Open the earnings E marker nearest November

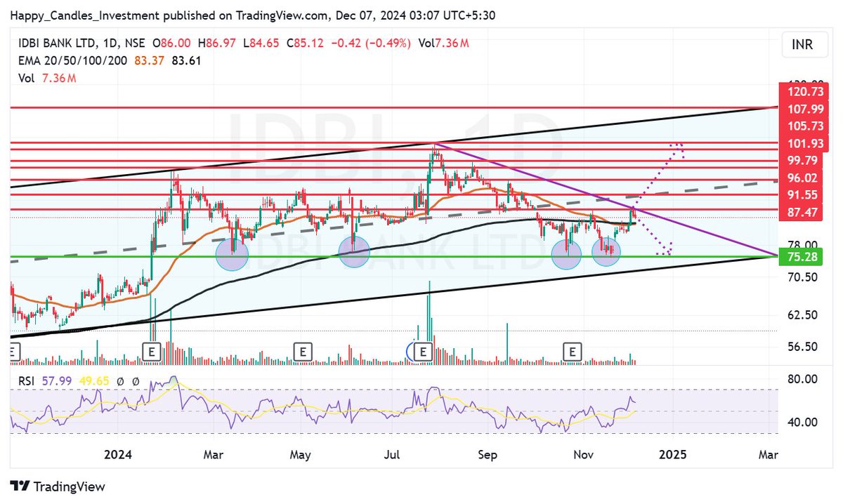[x=574, y=350]
